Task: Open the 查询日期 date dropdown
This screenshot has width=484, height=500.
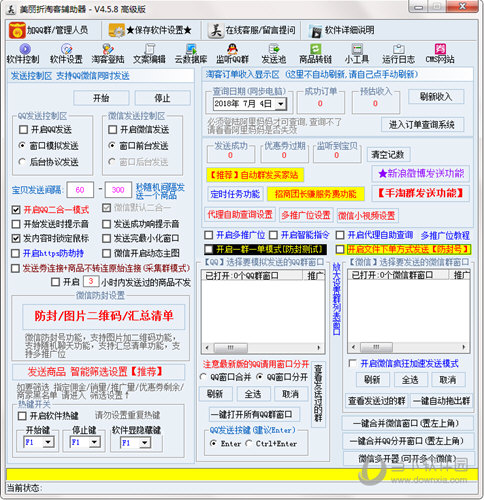Action: (x=281, y=104)
